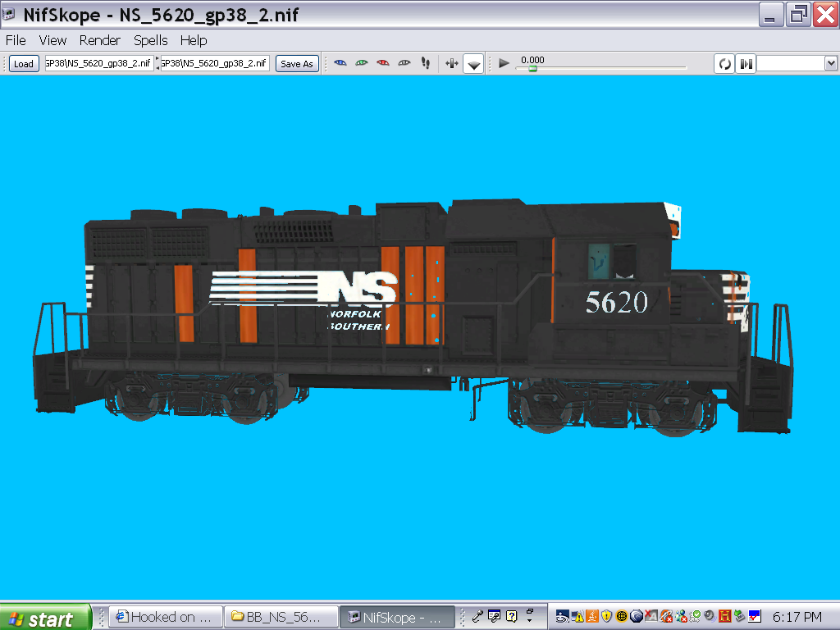The image size is (840, 630).
Task: Open the down-arrow view options dropdown
Action: (x=473, y=64)
